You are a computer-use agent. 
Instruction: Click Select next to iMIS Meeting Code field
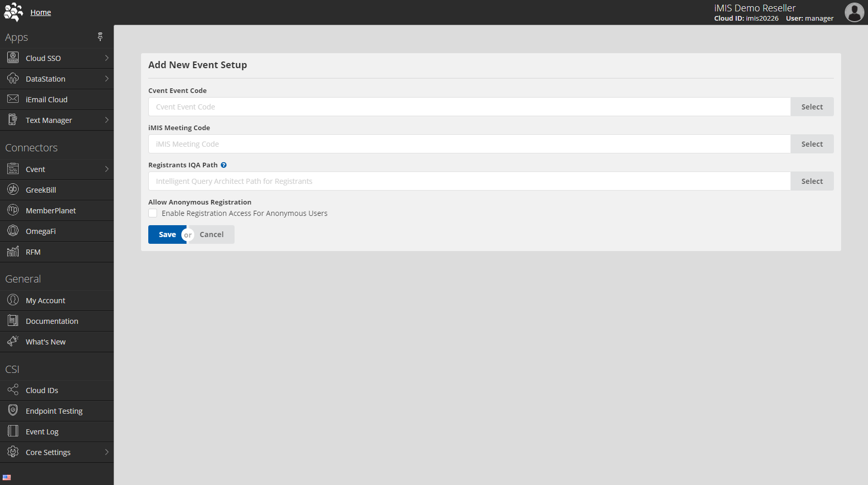coord(812,144)
